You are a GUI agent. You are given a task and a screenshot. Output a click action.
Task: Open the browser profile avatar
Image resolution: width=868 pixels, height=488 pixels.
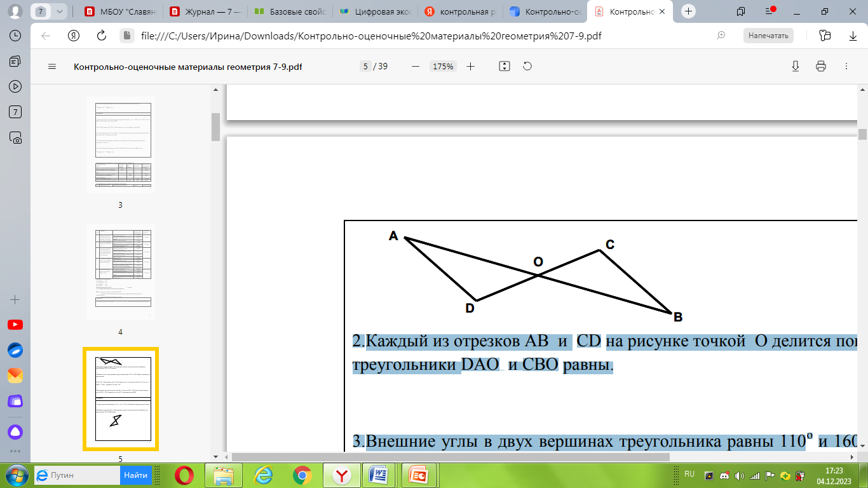coord(15,11)
